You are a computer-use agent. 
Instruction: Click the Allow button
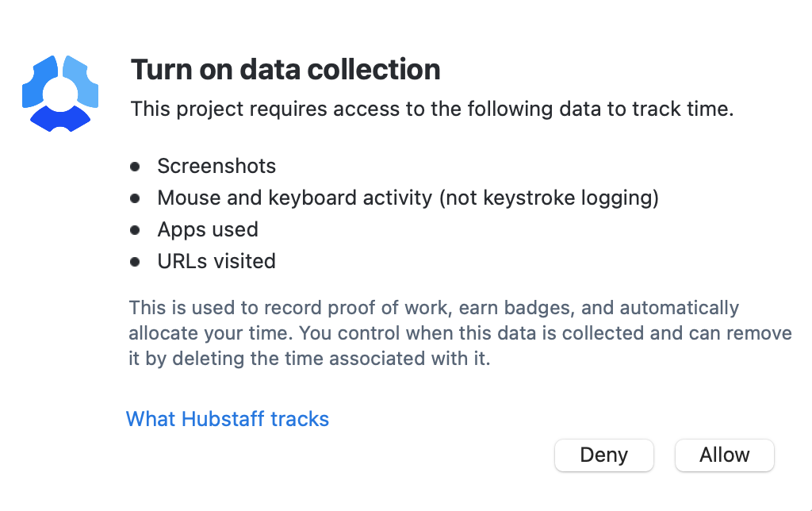point(725,455)
